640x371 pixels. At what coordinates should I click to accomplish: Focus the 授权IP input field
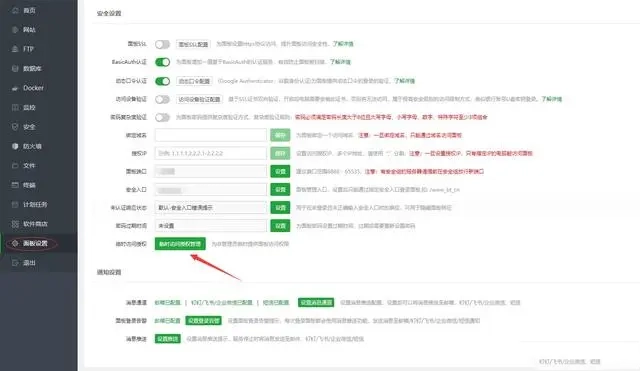(211, 153)
